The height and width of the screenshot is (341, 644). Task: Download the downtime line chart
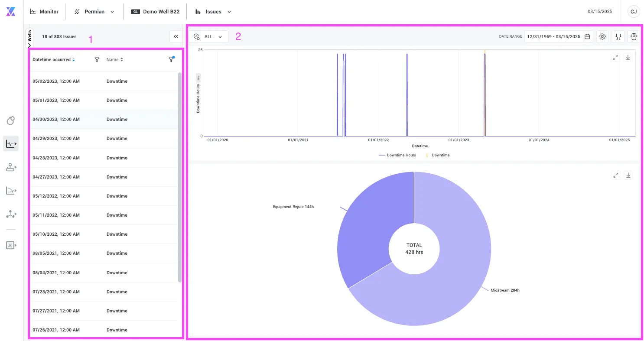pos(628,58)
